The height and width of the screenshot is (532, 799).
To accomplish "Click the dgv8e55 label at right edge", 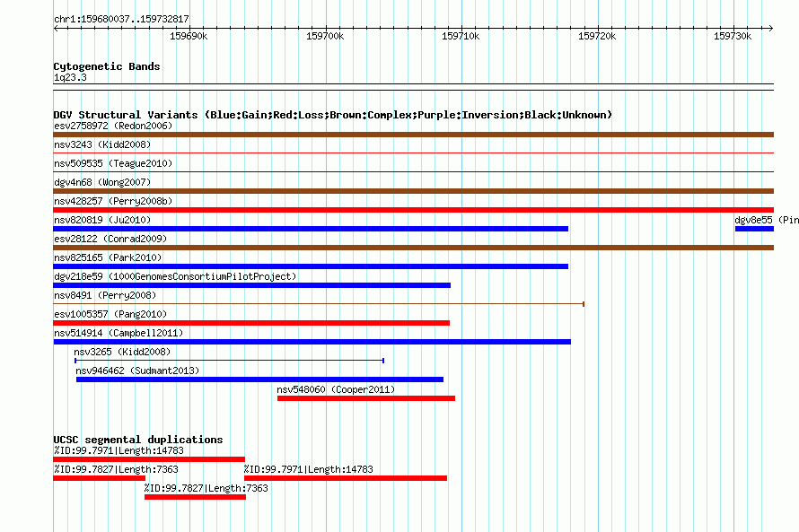I will (x=767, y=220).
